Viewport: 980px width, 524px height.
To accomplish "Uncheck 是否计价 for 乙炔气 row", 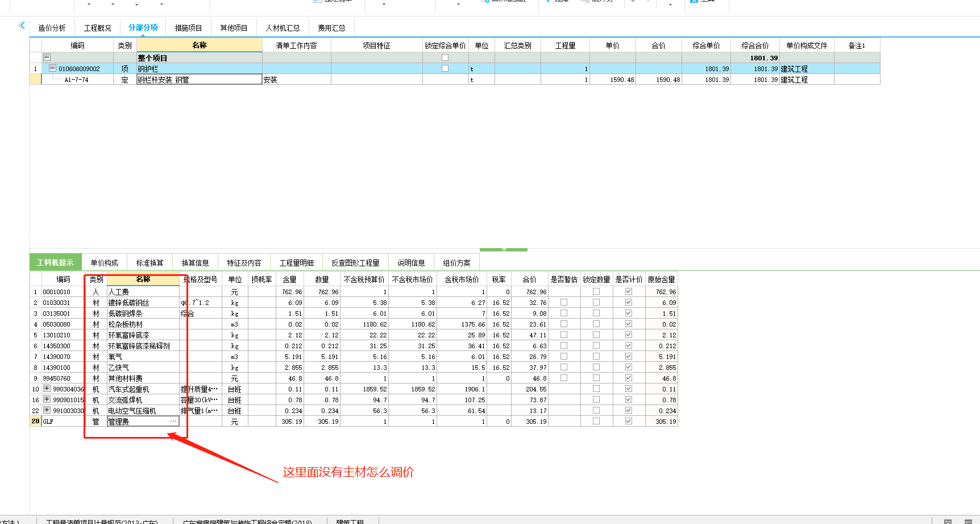I will click(629, 367).
